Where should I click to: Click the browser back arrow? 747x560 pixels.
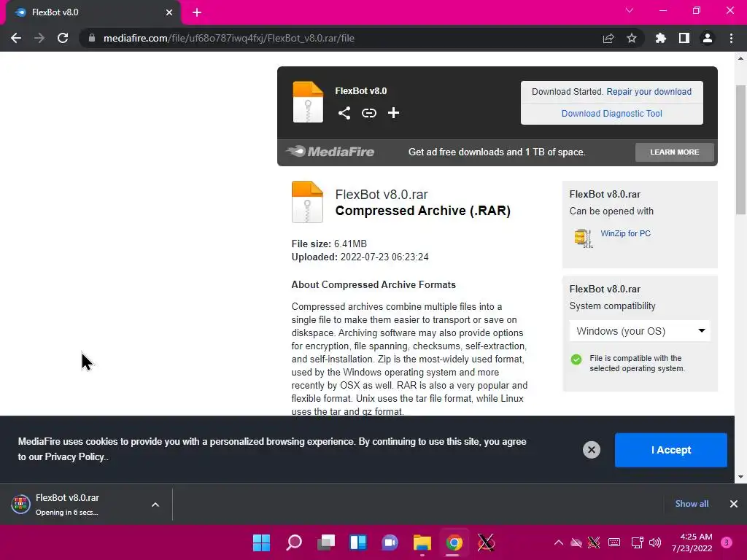pos(16,38)
